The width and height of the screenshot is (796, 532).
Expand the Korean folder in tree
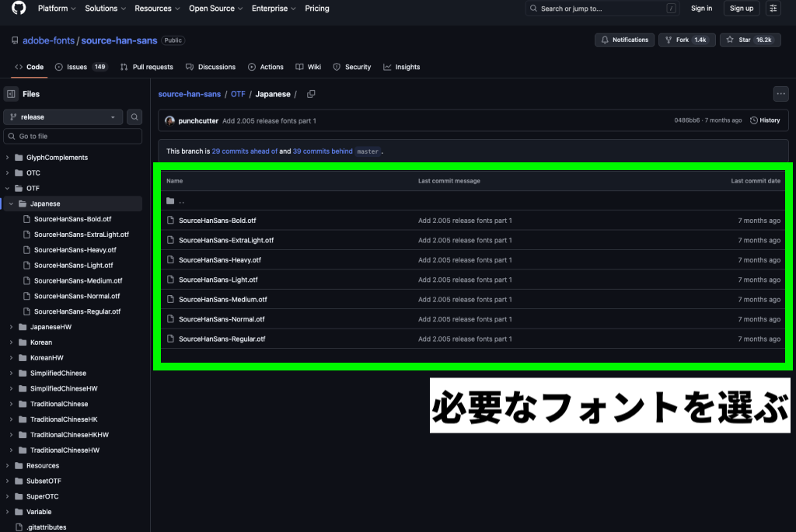12,342
